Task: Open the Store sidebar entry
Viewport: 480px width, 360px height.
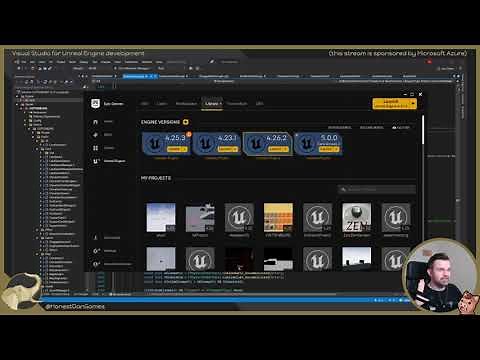Action: pos(104,135)
